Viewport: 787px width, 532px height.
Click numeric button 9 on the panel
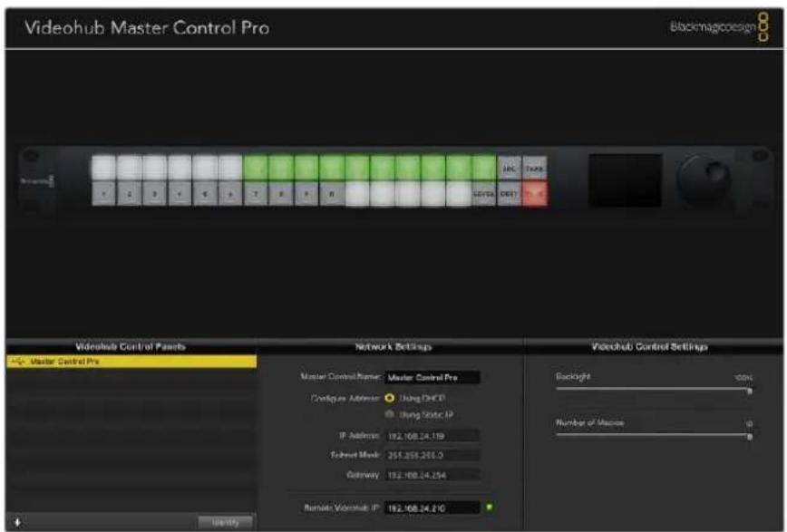pyautogui.click(x=306, y=194)
